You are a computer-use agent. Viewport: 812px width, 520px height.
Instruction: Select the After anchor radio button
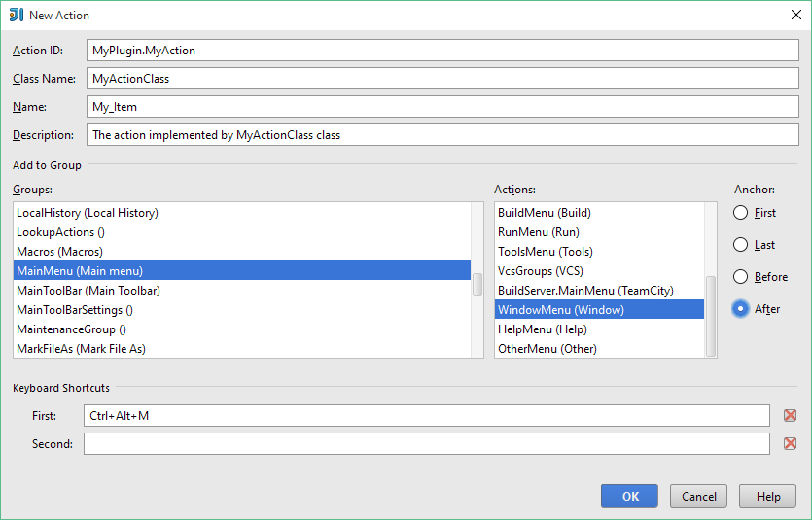tap(741, 309)
